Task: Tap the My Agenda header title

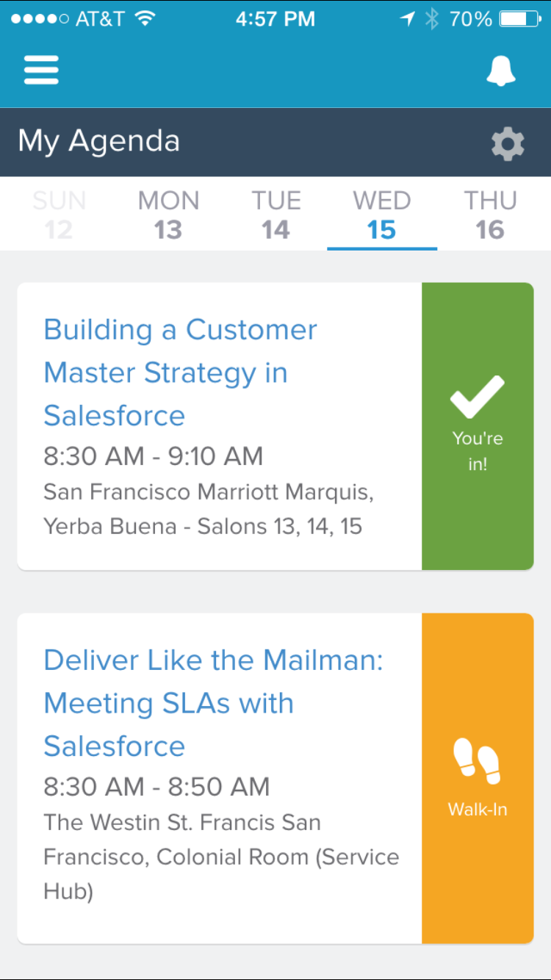Action: (x=99, y=141)
